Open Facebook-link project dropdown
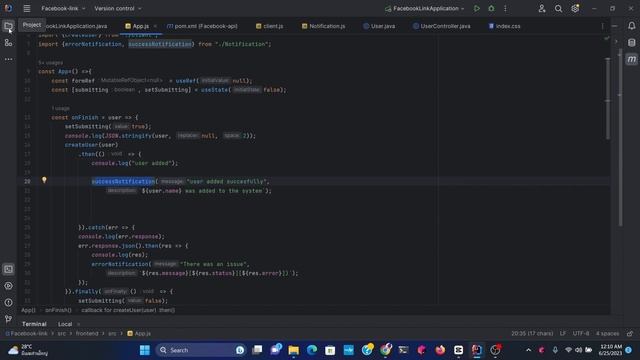 63,9
